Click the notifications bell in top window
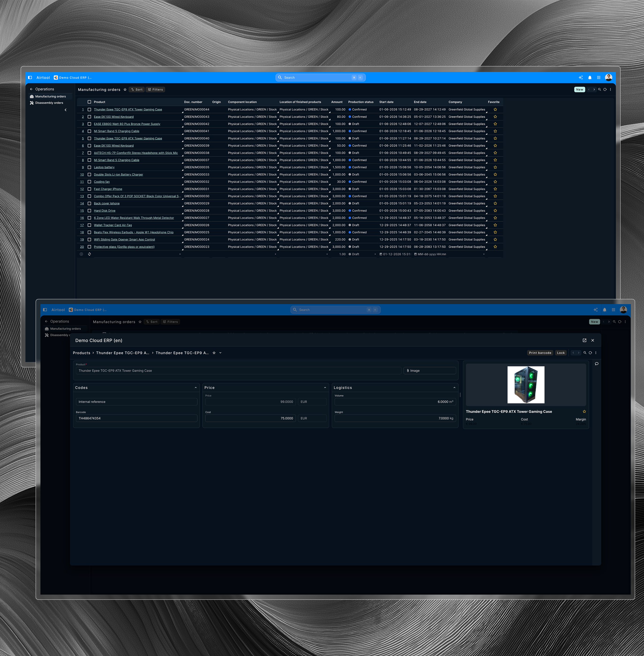The image size is (644, 656). coord(590,78)
